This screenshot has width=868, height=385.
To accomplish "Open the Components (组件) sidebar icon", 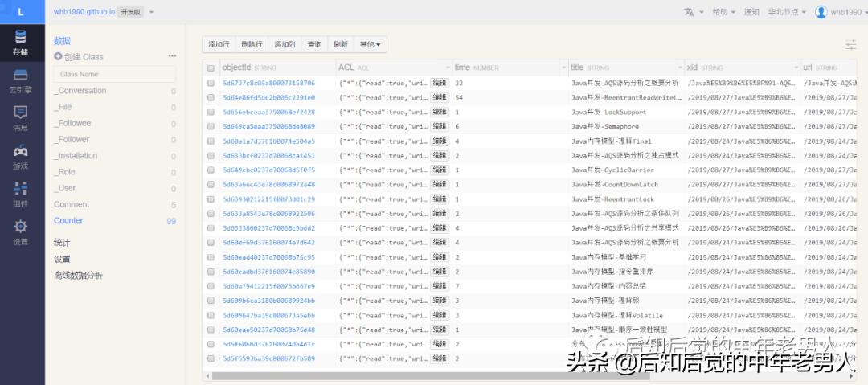I will (x=20, y=195).
